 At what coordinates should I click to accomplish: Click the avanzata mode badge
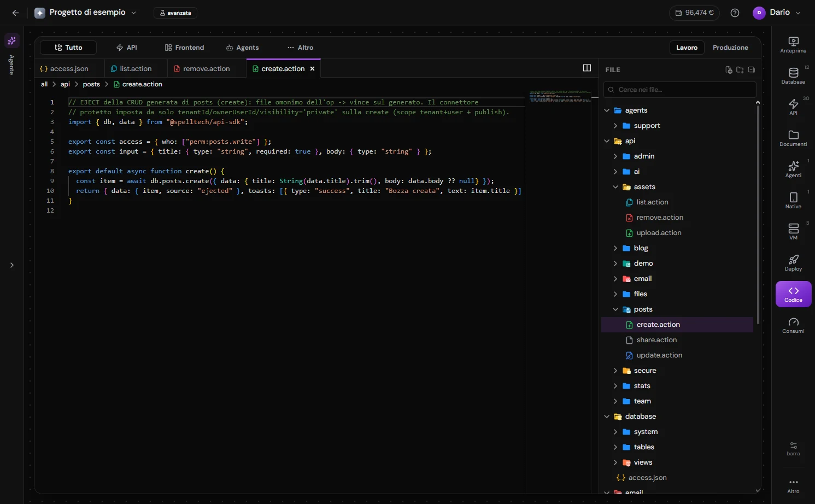(175, 13)
